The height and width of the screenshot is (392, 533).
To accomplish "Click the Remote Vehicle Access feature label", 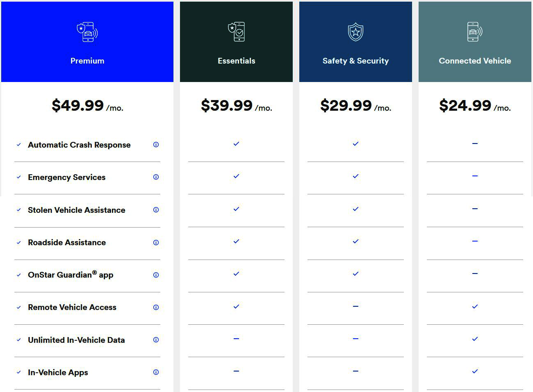I will (72, 307).
